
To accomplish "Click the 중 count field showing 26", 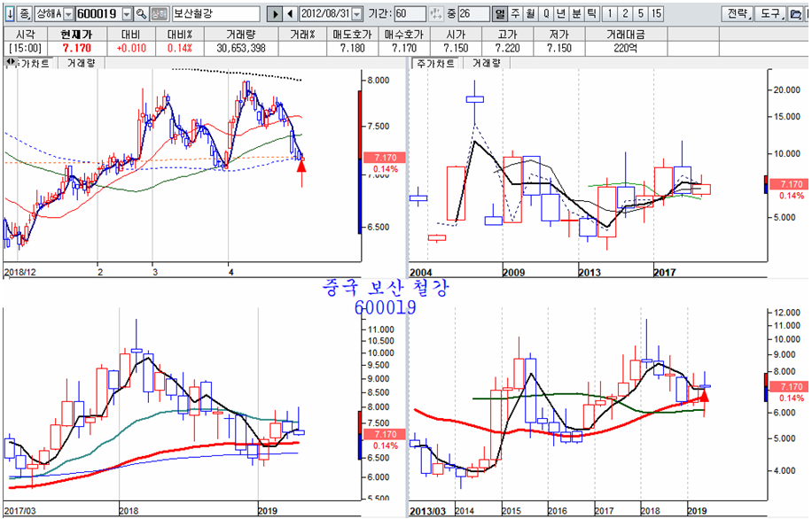I will coord(473,13).
